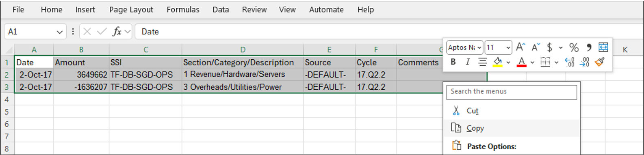644x155 pixels.
Task: Apply percent style format
Action: click(x=574, y=47)
